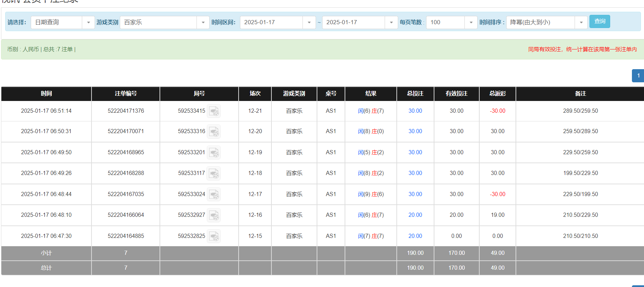Click replay icon beside round 592533201
Image resolution: width=644 pixels, height=287 pixels.
(214, 152)
